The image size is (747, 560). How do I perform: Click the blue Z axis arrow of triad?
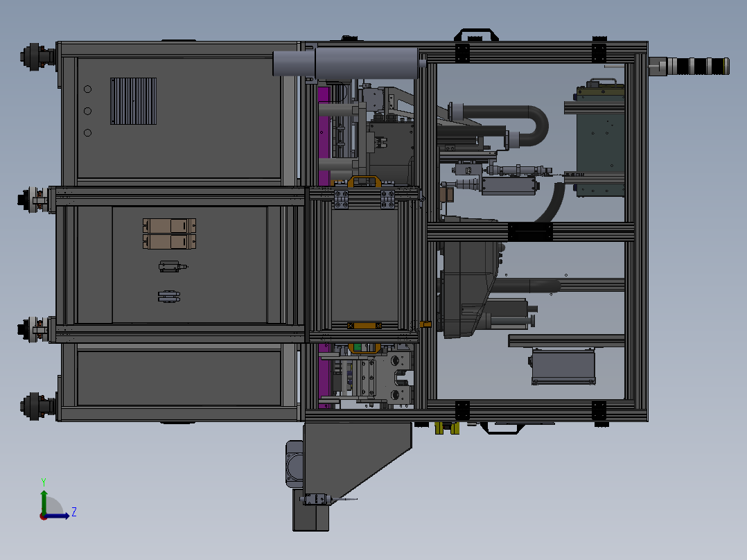pos(57,516)
